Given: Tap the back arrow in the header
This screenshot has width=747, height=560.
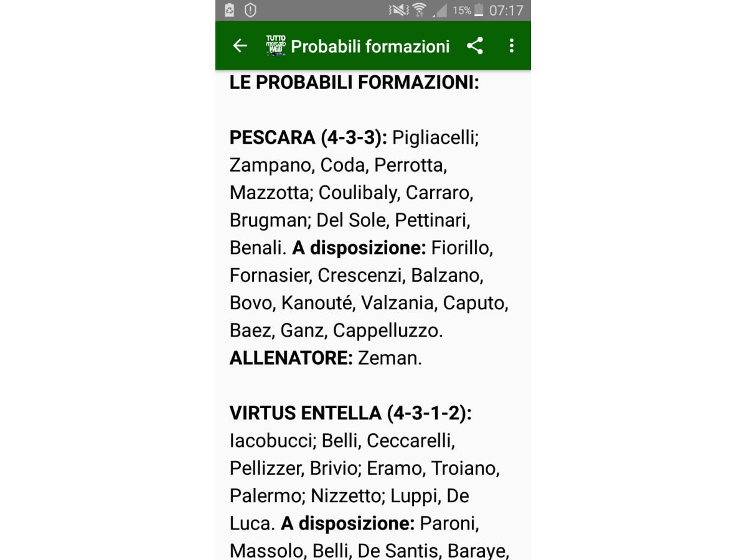Looking at the screenshot, I should (240, 46).
